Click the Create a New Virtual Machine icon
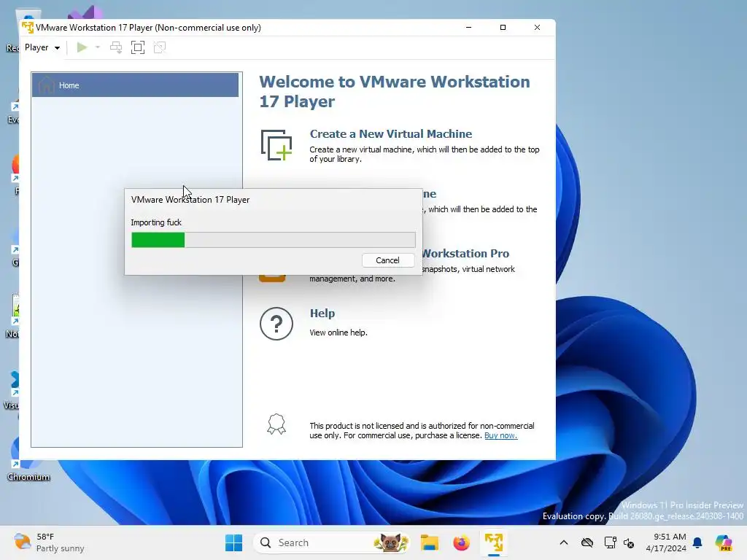The width and height of the screenshot is (747, 560). (276, 145)
